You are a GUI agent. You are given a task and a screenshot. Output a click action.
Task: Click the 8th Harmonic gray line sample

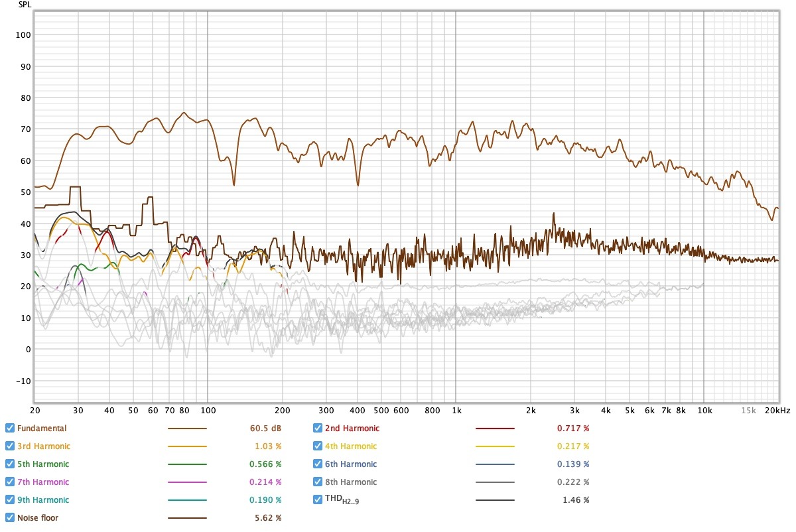[x=495, y=482]
